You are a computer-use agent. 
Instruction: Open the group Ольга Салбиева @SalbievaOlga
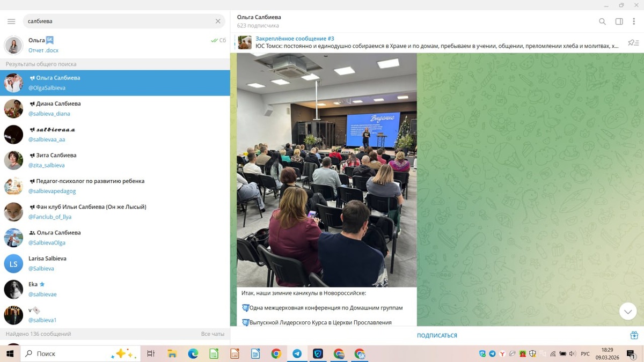point(115,237)
